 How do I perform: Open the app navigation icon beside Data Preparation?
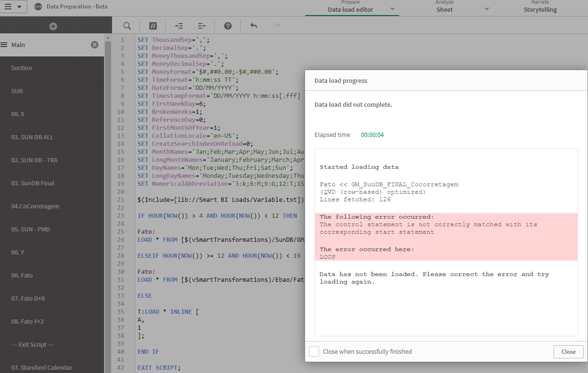coord(38,7)
